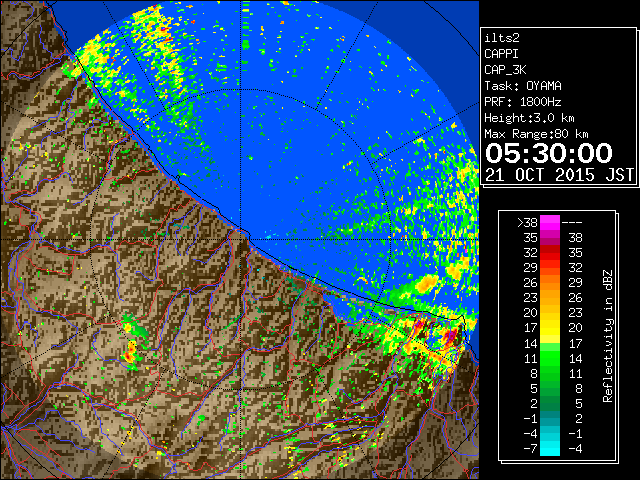Viewport: 640px width, 480px height.
Task: Click the magenta storm cell on southeast coast
Action: [451, 336]
